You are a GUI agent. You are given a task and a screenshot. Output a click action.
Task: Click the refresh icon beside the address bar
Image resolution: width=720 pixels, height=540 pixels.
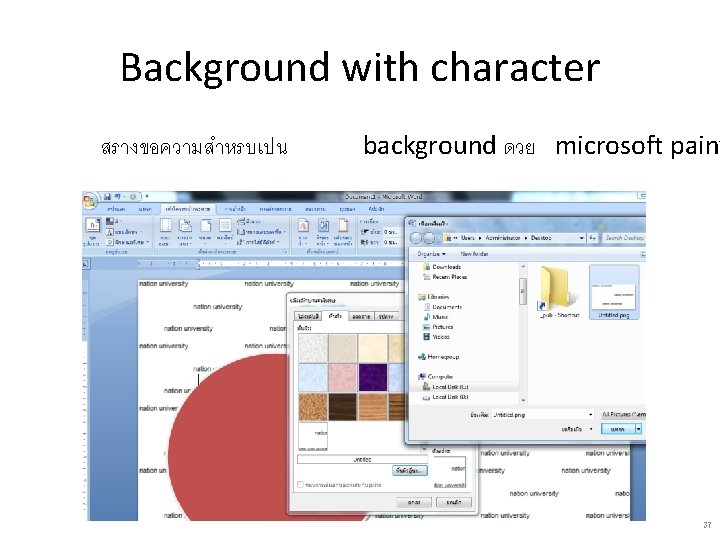593,238
